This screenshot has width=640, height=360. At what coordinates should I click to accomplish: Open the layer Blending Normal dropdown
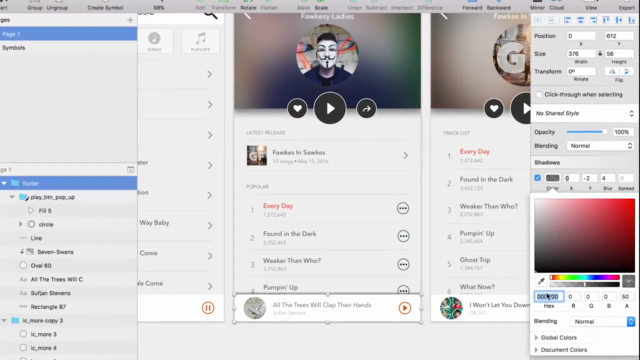600,146
